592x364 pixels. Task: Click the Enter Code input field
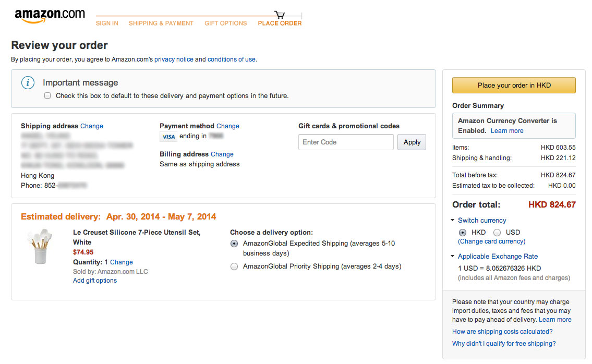click(346, 142)
